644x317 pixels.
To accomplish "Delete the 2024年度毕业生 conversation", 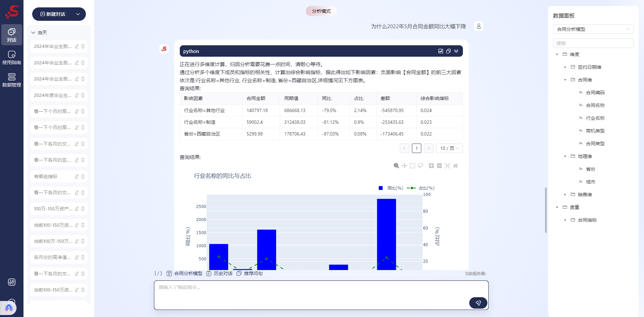I will coord(83,95).
